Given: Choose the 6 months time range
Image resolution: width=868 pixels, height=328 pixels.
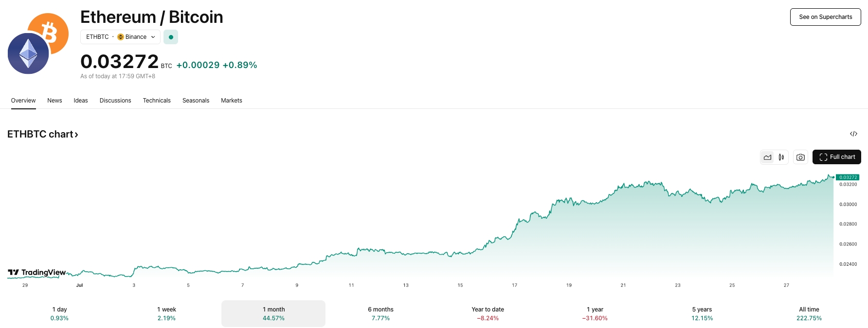Looking at the screenshot, I should click(x=380, y=313).
